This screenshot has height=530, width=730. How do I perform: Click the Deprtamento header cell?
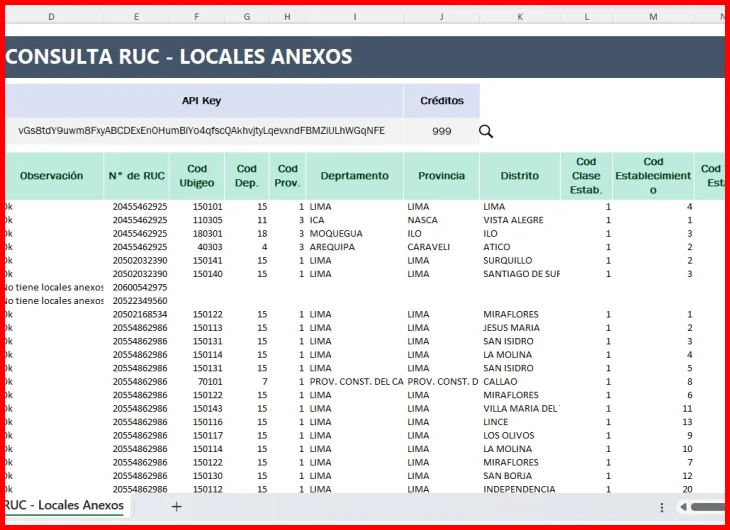[x=355, y=176]
